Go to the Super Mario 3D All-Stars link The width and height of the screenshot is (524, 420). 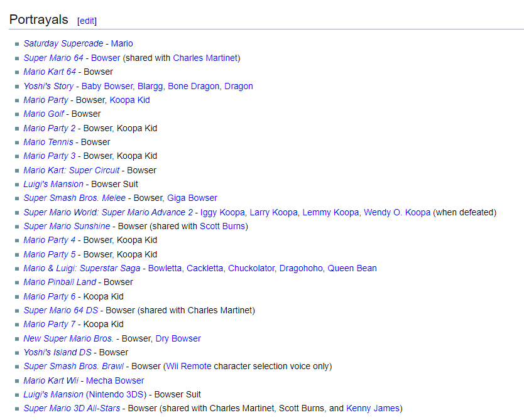coord(72,409)
